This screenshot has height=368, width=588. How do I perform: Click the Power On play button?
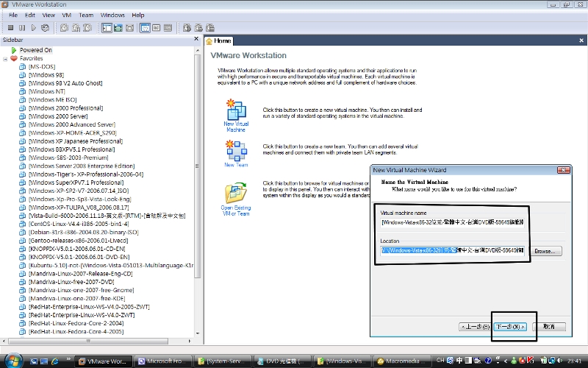pos(33,28)
